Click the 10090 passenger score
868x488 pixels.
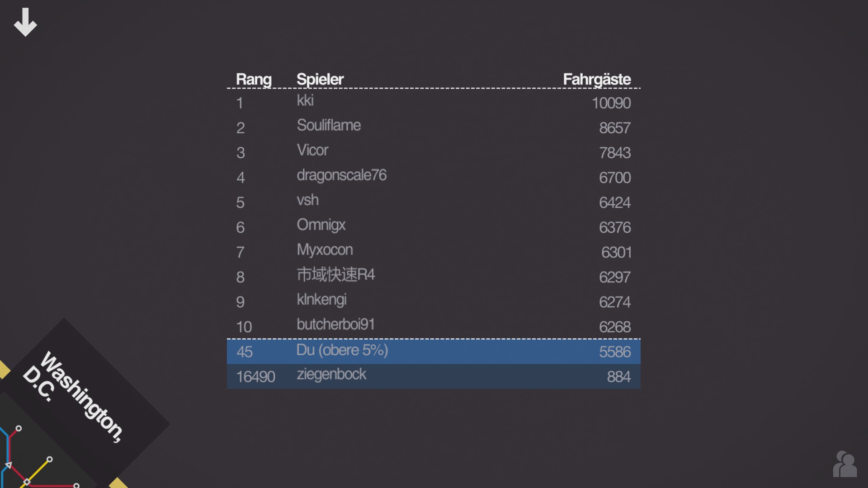point(611,103)
